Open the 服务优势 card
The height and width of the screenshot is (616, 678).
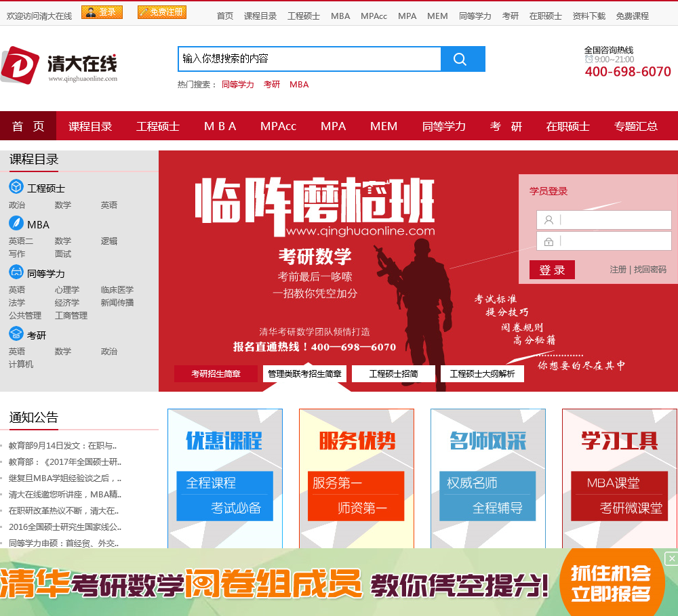pyautogui.click(x=357, y=478)
